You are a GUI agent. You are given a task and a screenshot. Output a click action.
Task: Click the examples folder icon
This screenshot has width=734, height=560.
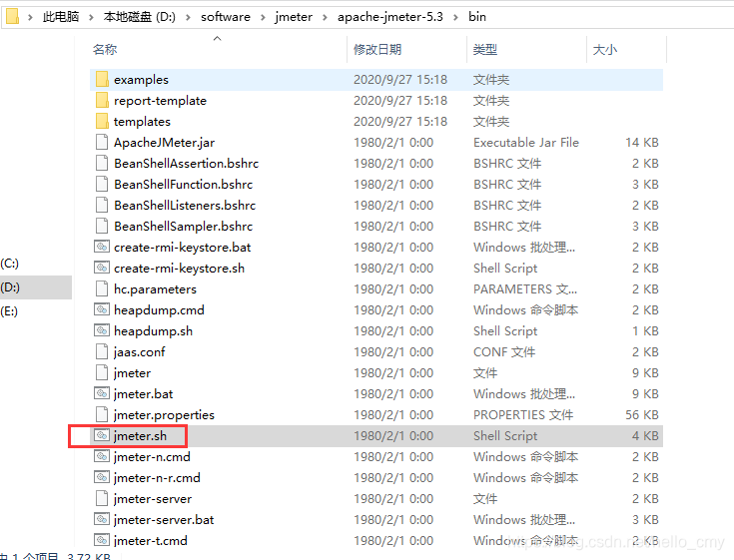pos(102,80)
